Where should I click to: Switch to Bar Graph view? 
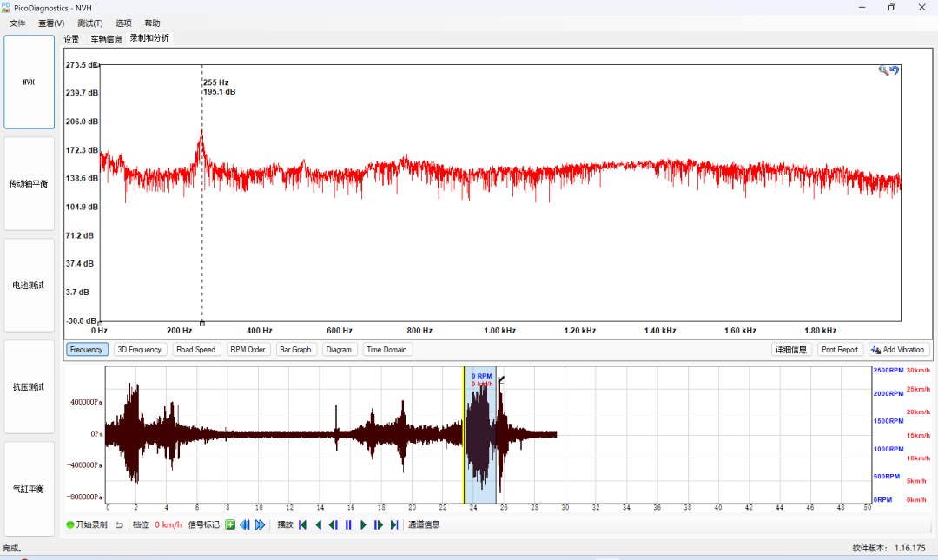click(295, 349)
